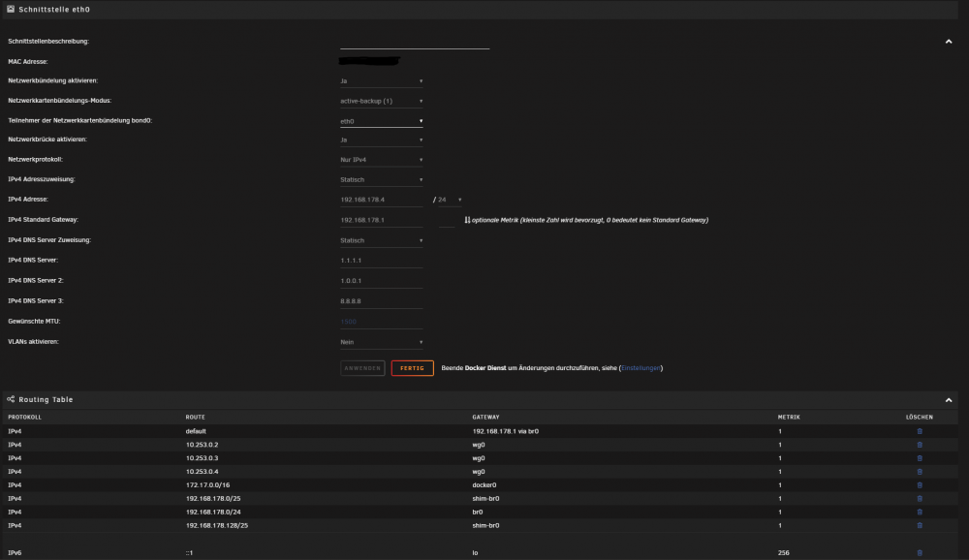Delete the 192.168.178.0/25 route
Viewport: 969px width, 560px height.
click(x=919, y=499)
